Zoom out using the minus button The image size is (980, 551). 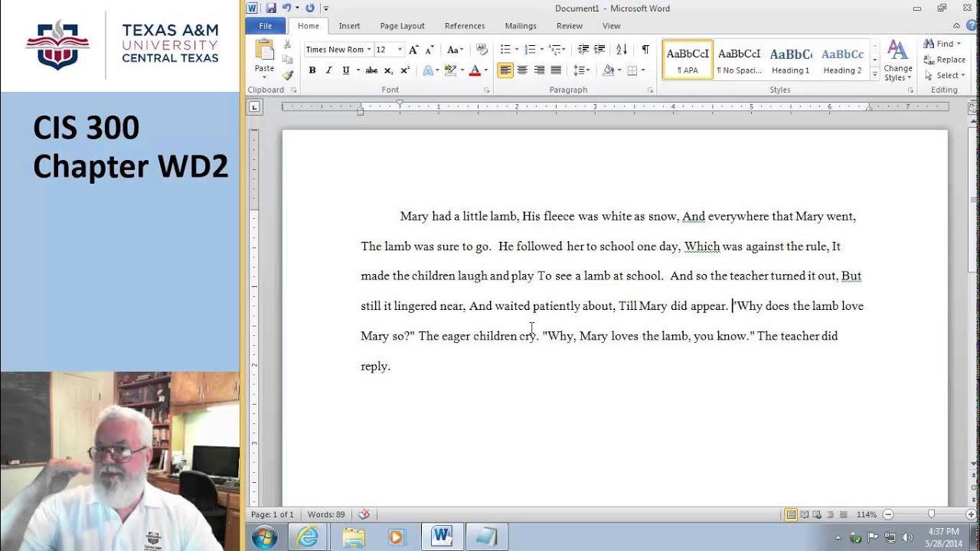[888, 514]
